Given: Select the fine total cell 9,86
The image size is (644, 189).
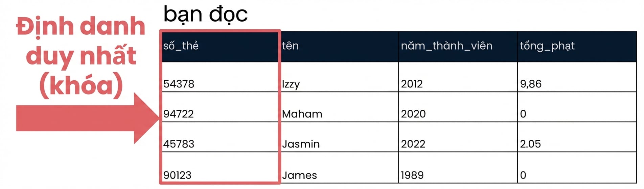Looking at the screenshot, I should coord(577,77).
